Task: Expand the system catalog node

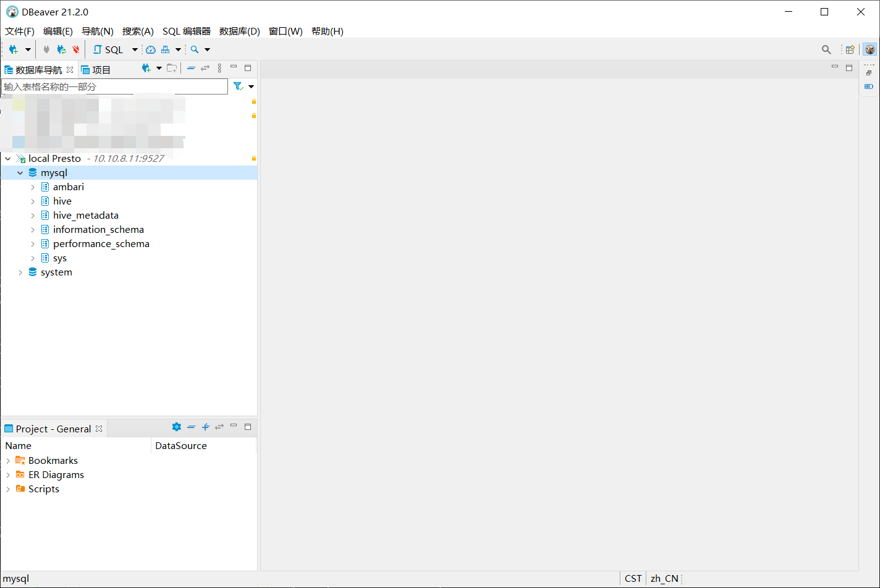Action: 20,272
